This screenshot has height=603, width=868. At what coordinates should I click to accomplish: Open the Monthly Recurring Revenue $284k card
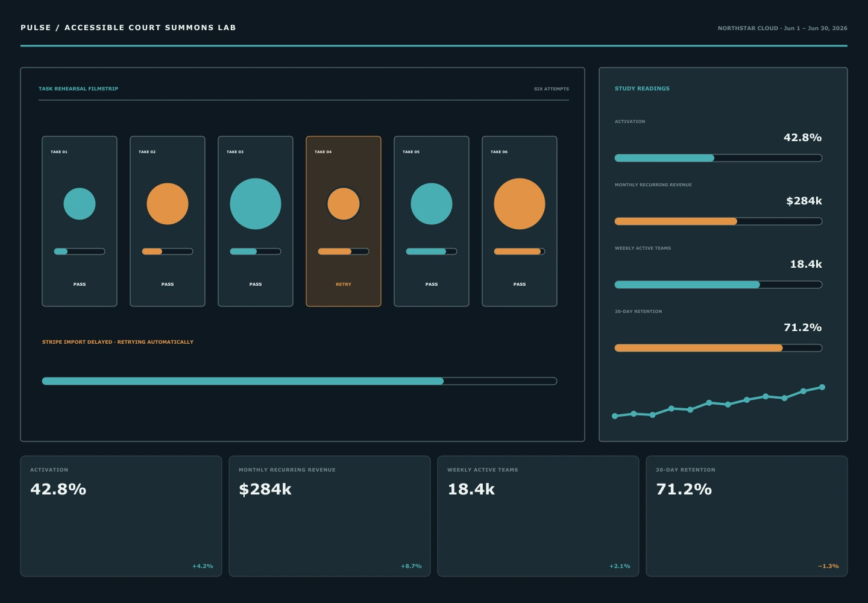(x=330, y=516)
